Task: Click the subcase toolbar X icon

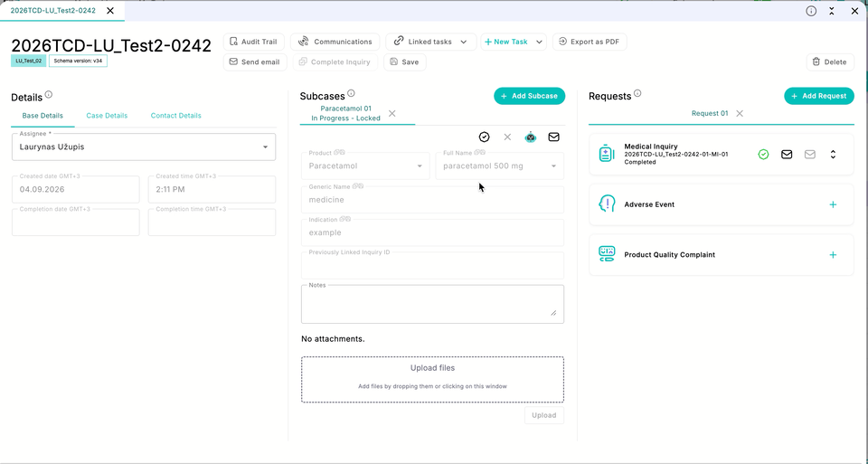Action: [507, 137]
